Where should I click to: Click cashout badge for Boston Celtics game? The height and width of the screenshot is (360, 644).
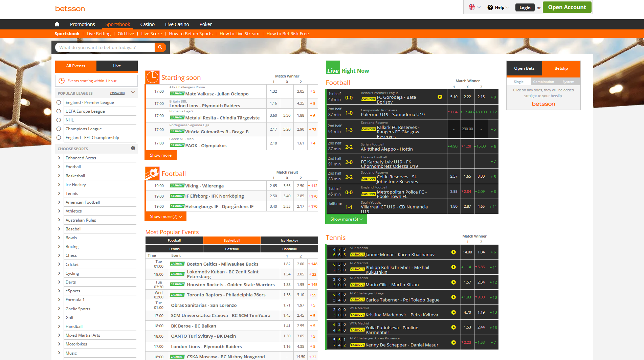pyautogui.click(x=177, y=264)
